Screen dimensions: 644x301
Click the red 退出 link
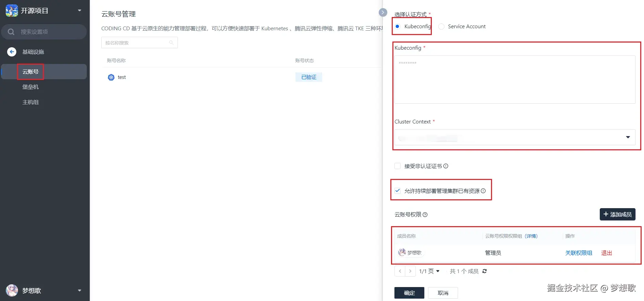point(607,253)
